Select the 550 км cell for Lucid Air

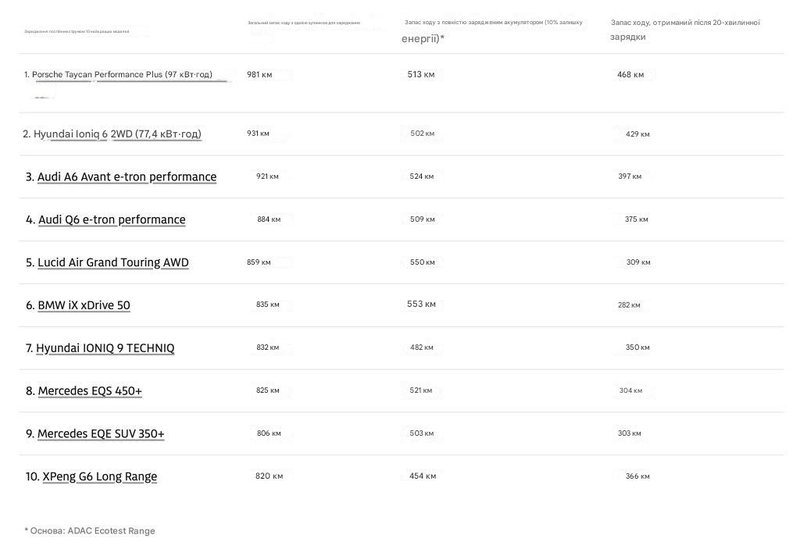[421, 262]
